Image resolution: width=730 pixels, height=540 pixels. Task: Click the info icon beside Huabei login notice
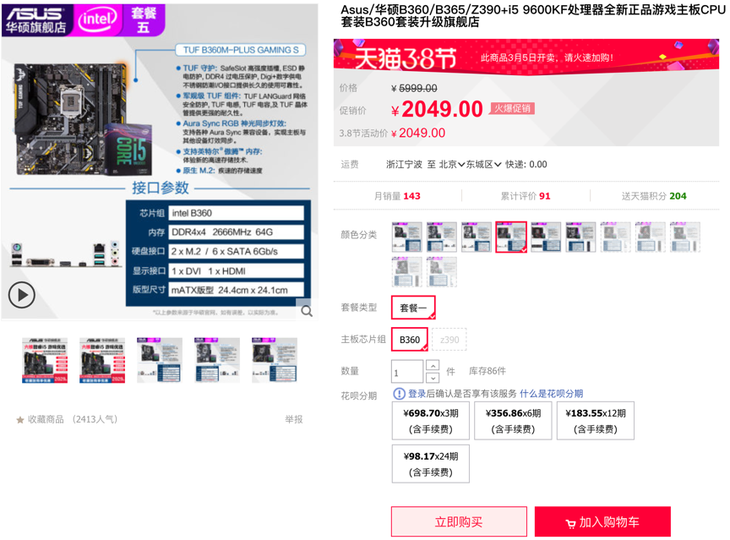(399, 394)
